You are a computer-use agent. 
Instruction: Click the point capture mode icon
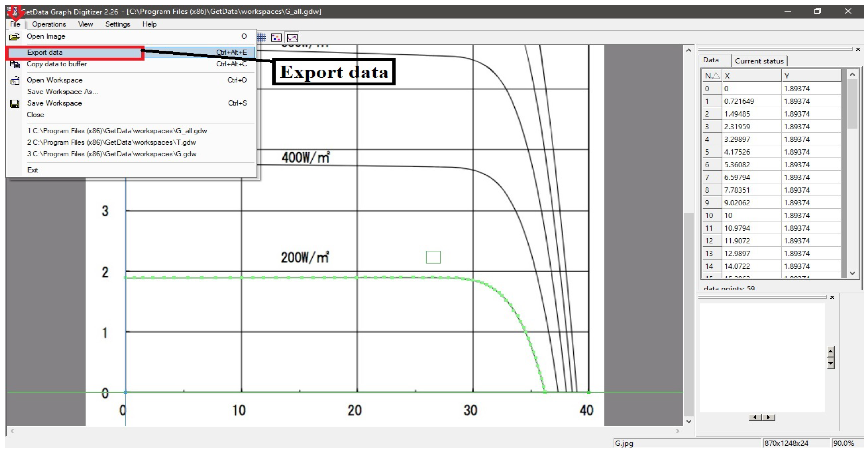[276, 37]
